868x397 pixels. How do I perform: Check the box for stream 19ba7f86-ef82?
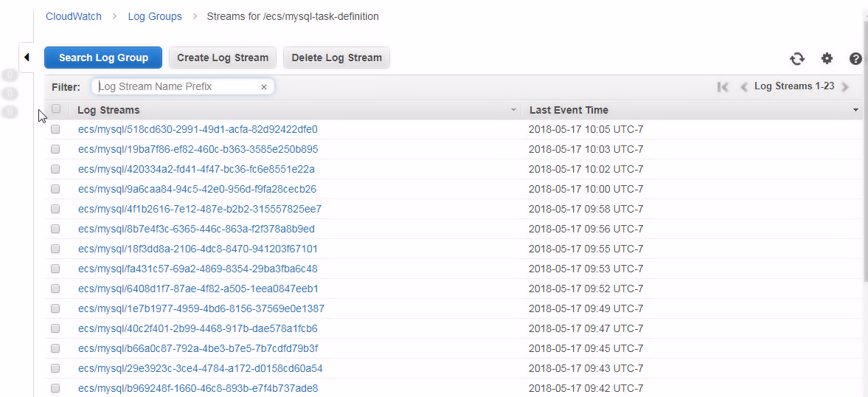tap(55, 150)
